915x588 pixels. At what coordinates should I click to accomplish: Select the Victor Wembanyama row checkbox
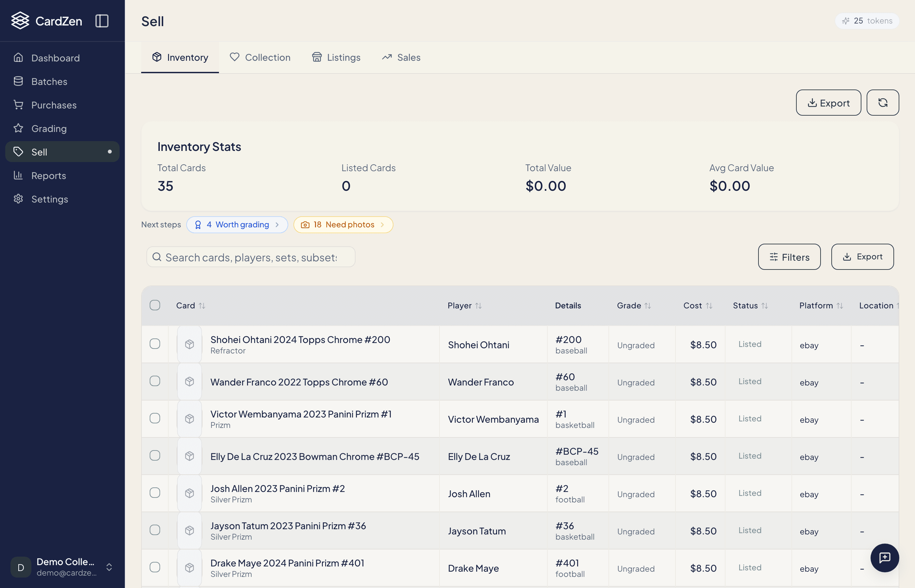click(x=155, y=418)
